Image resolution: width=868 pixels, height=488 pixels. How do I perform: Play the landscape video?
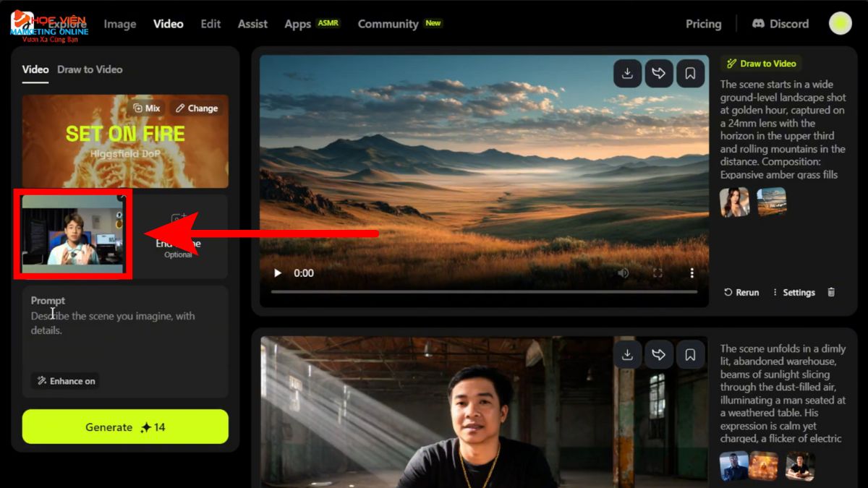[277, 273]
